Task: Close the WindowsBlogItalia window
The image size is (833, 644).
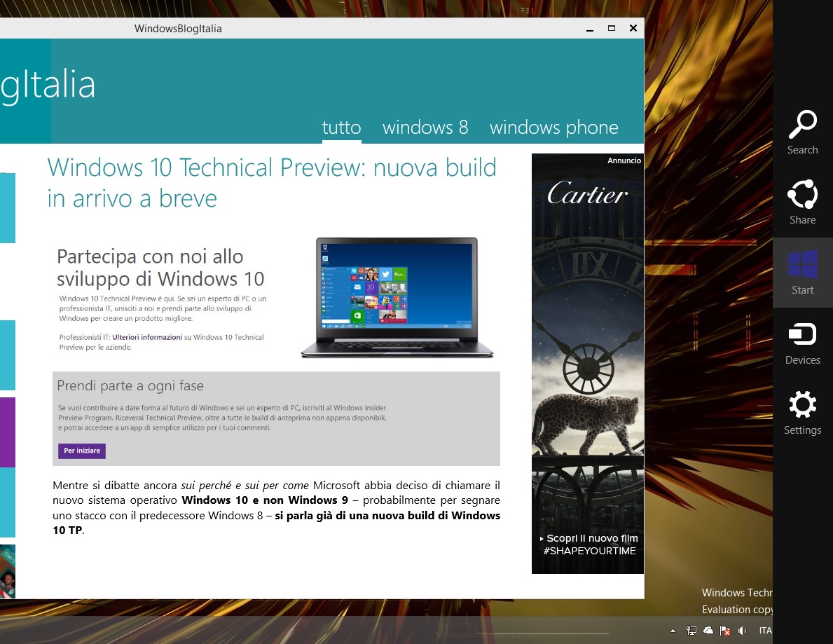Action: click(x=633, y=28)
